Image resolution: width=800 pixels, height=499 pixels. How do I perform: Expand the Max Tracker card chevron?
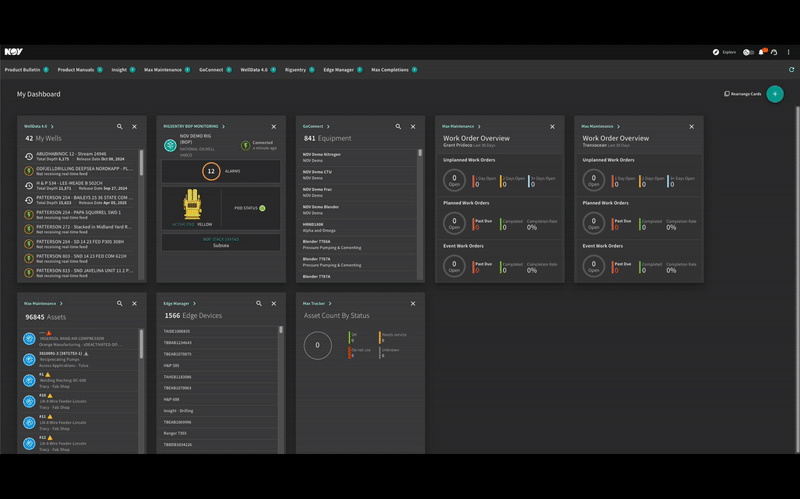point(330,304)
